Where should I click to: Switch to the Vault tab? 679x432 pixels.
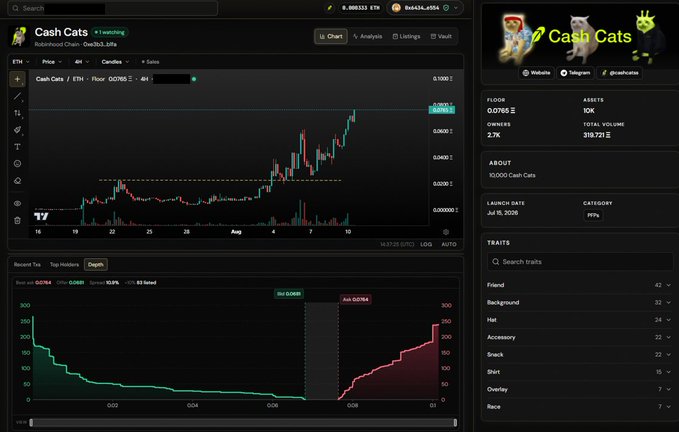click(x=441, y=36)
